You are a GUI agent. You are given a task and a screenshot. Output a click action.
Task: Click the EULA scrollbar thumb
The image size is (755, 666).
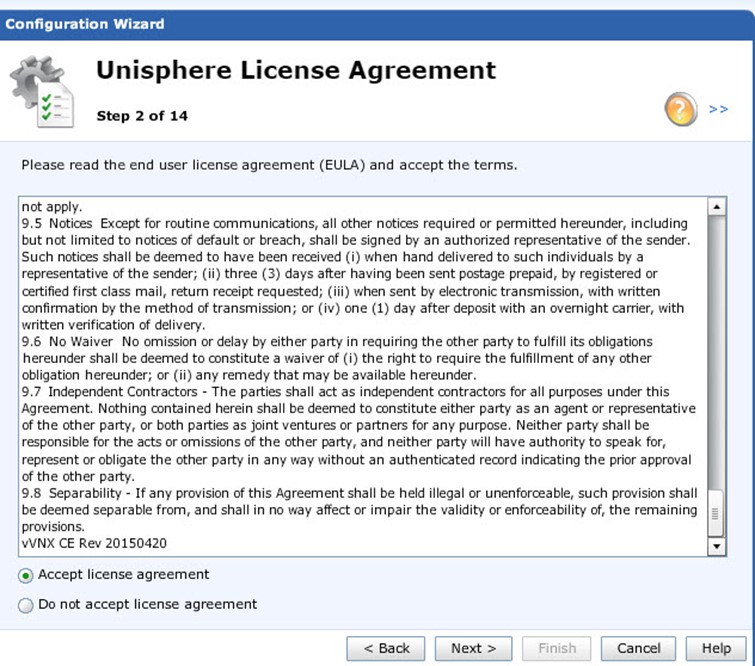[716, 513]
